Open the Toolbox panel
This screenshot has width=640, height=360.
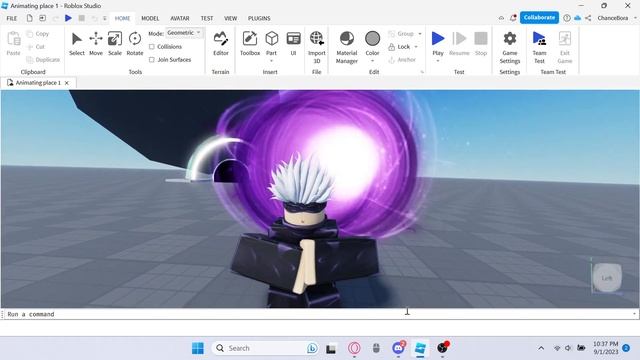click(250, 43)
